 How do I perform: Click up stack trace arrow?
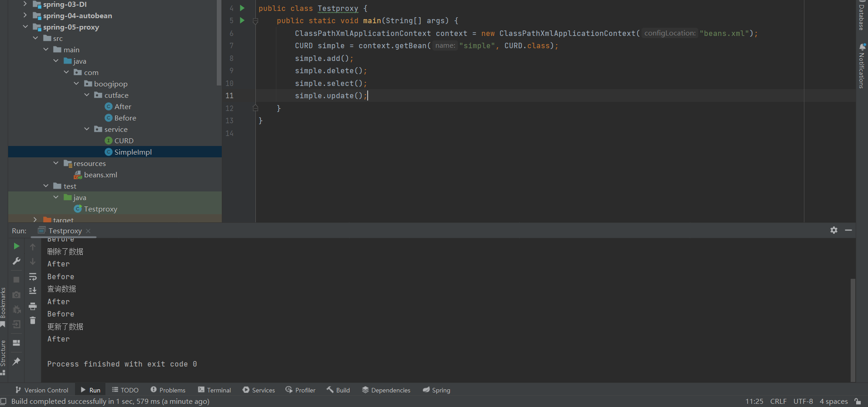(33, 246)
